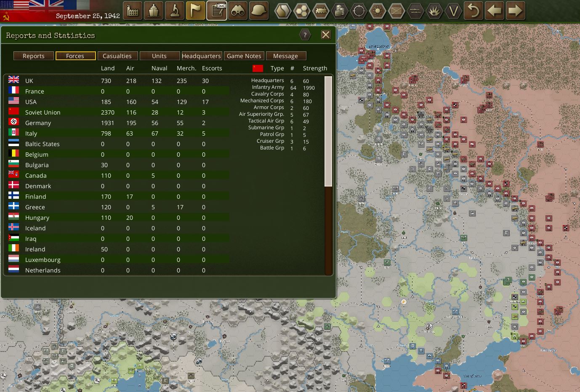
Task: Switch to the Units tab
Action: tap(160, 56)
